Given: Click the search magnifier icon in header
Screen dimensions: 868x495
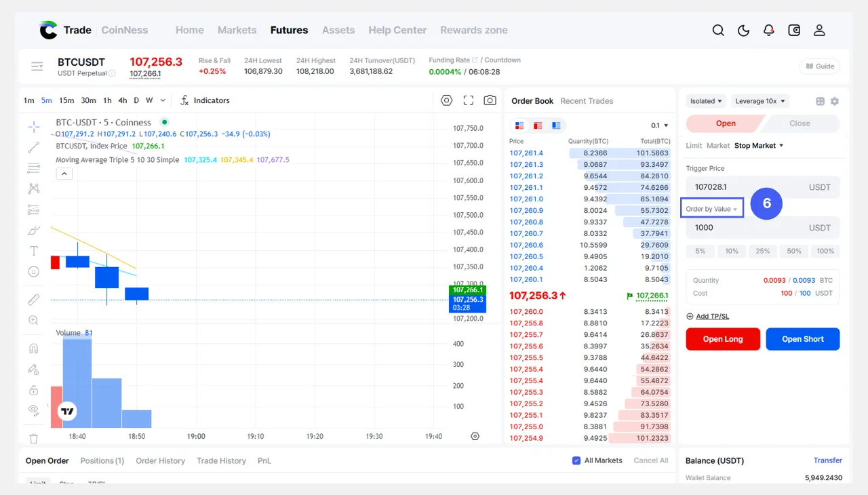Looking at the screenshot, I should [718, 31].
